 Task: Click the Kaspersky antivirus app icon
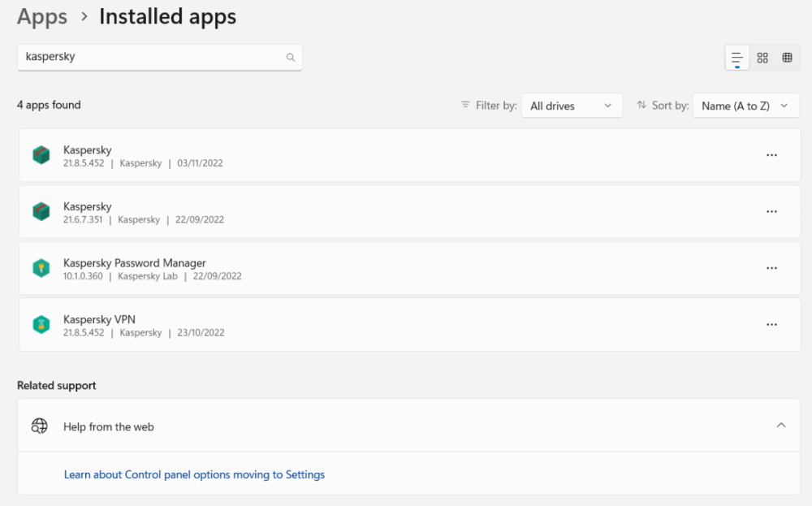point(41,154)
